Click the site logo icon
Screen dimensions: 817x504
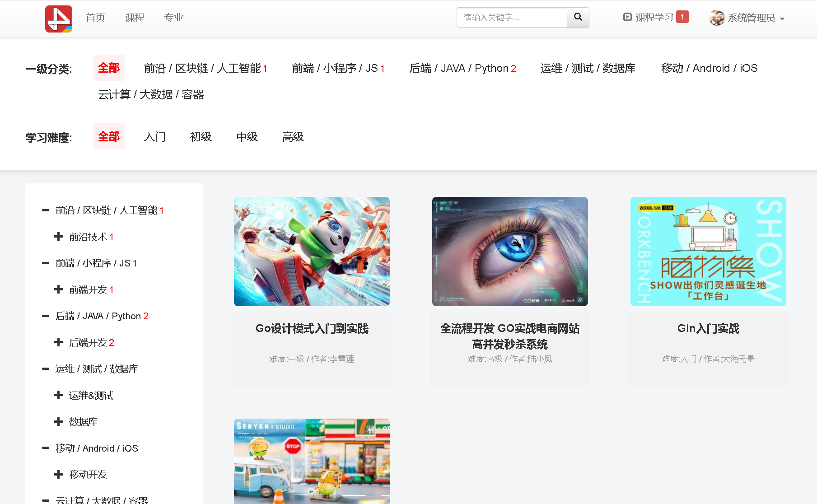pos(58,19)
